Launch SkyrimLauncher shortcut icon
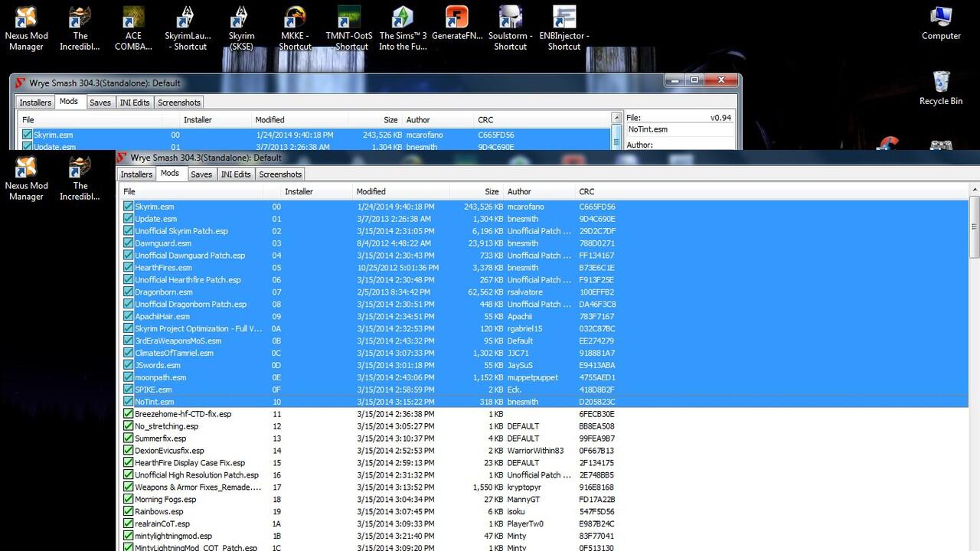The width and height of the screenshot is (980, 551). 188,28
